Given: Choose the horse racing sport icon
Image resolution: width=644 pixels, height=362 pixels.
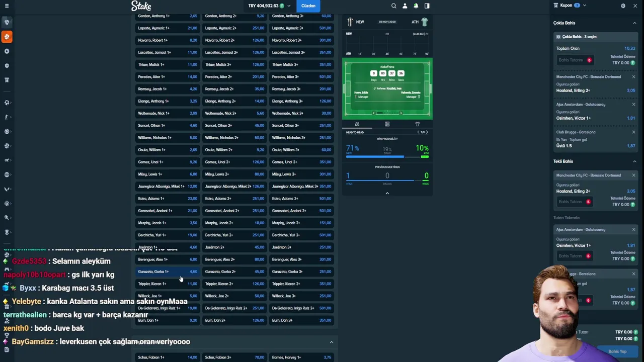Looking at the screenshot, I should coord(7,160).
